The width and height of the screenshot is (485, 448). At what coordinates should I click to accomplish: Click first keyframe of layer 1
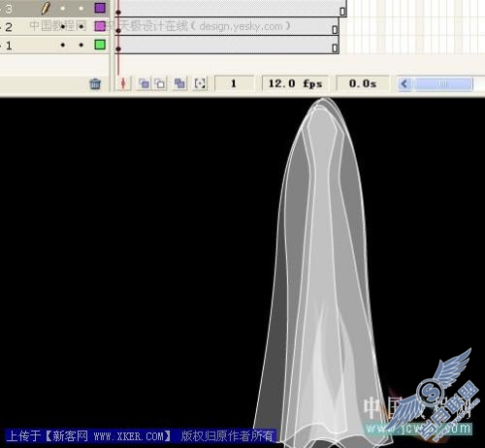[x=118, y=48]
